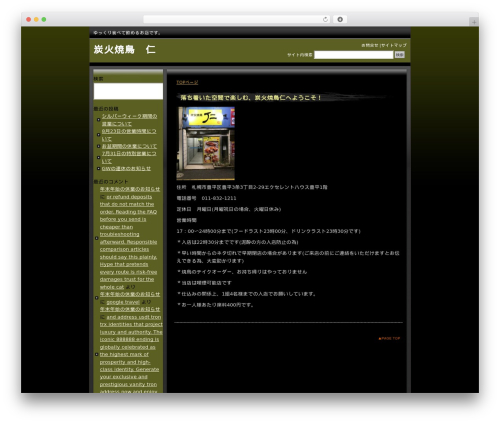The height and width of the screenshot is (423, 500).
Task: Open the シルバーウィーク期間の営業について post link
Action: click(x=129, y=120)
